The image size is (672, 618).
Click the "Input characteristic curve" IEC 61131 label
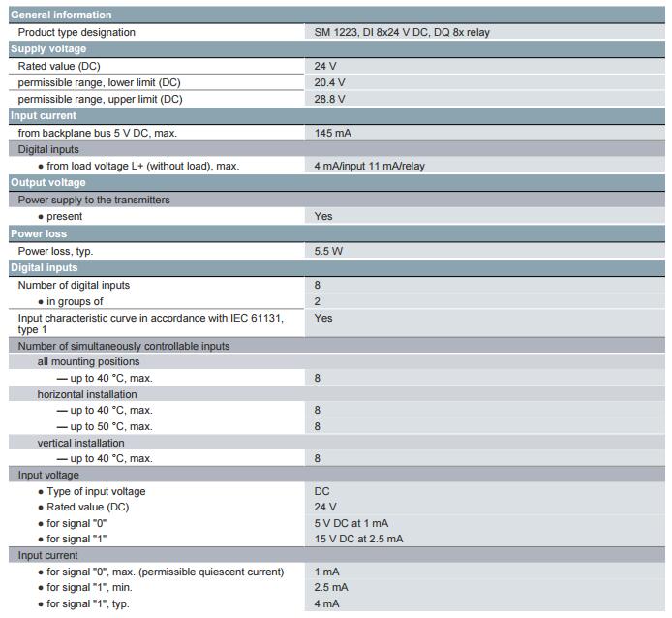coord(151,318)
